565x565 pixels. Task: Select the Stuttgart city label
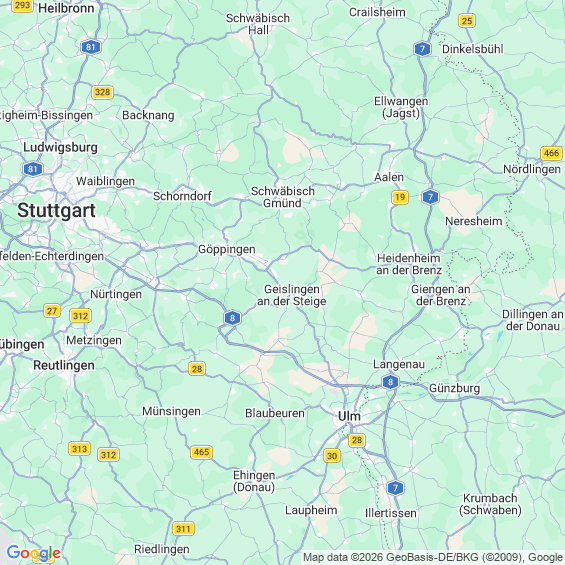click(57, 210)
